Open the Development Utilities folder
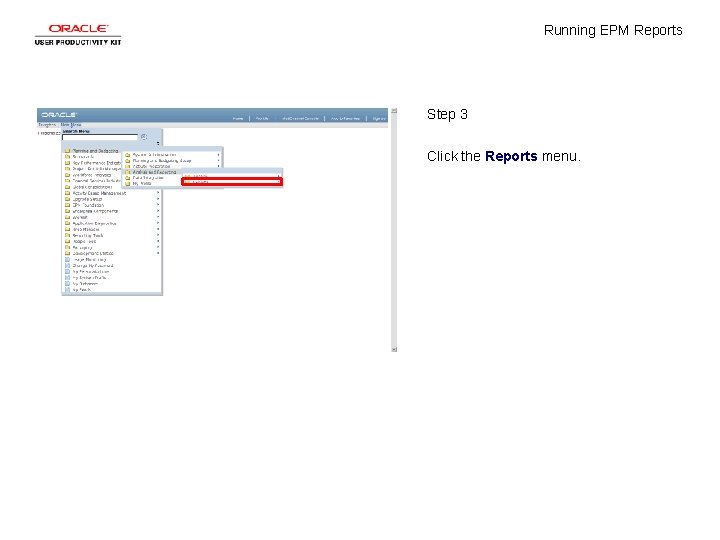Image resolution: width=720 pixels, height=540 pixels. (x=93, y=253)
